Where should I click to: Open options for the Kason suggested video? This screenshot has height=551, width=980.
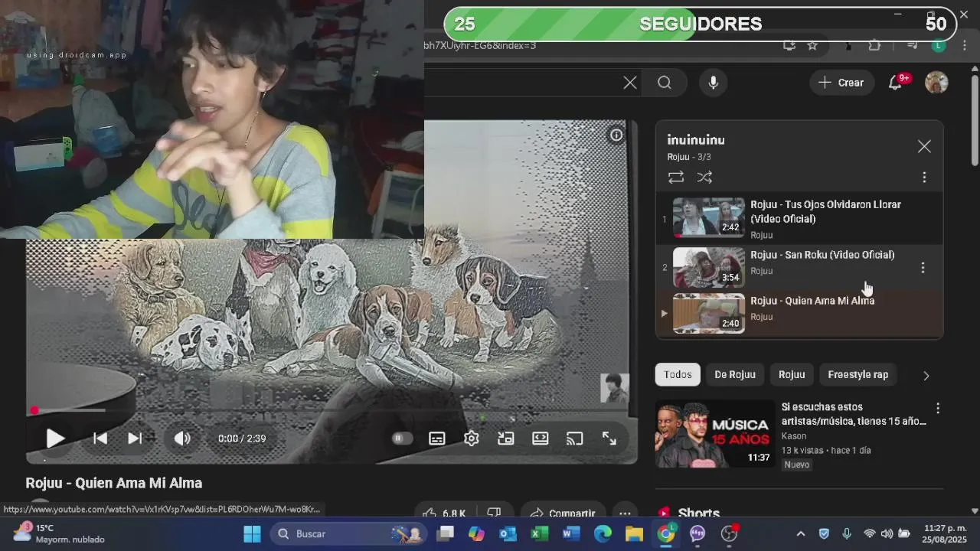pyautogui.click(x=938, y=409)
